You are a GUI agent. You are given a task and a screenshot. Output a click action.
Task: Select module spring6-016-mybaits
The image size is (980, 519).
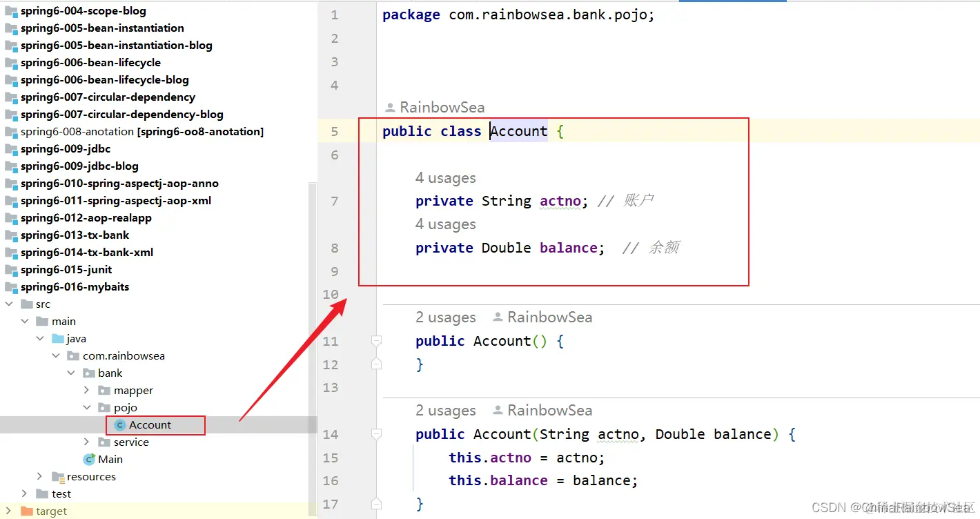coord(75,287)
